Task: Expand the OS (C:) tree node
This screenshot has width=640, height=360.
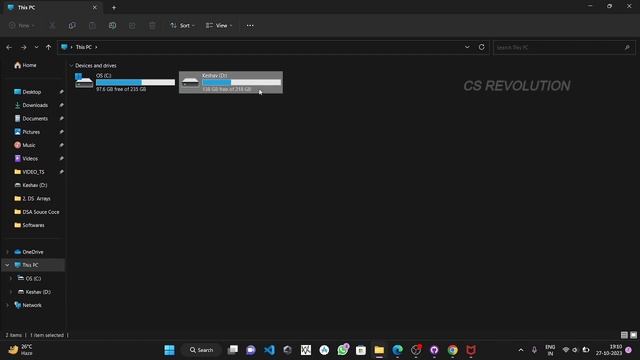Action: [11, 278]
